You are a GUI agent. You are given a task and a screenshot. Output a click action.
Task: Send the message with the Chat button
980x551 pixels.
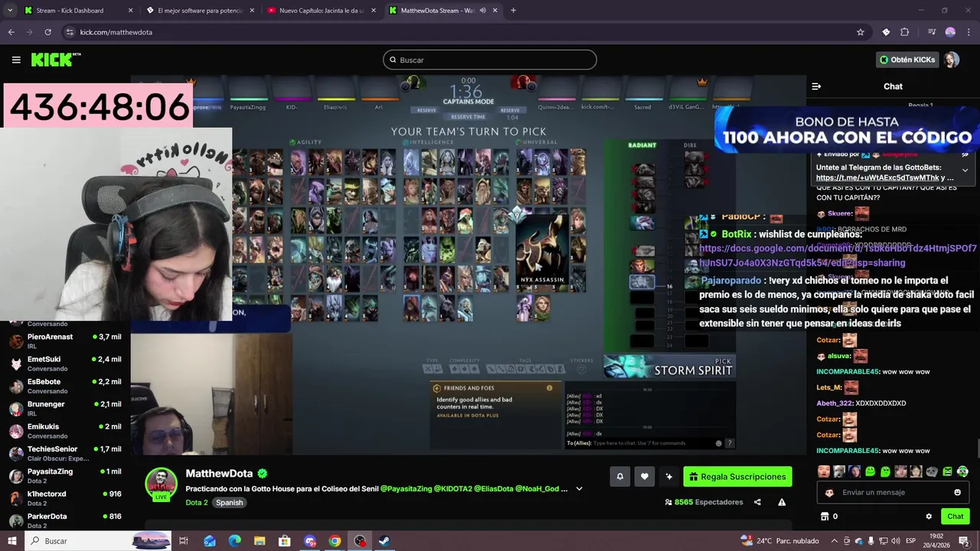(955, 517)
